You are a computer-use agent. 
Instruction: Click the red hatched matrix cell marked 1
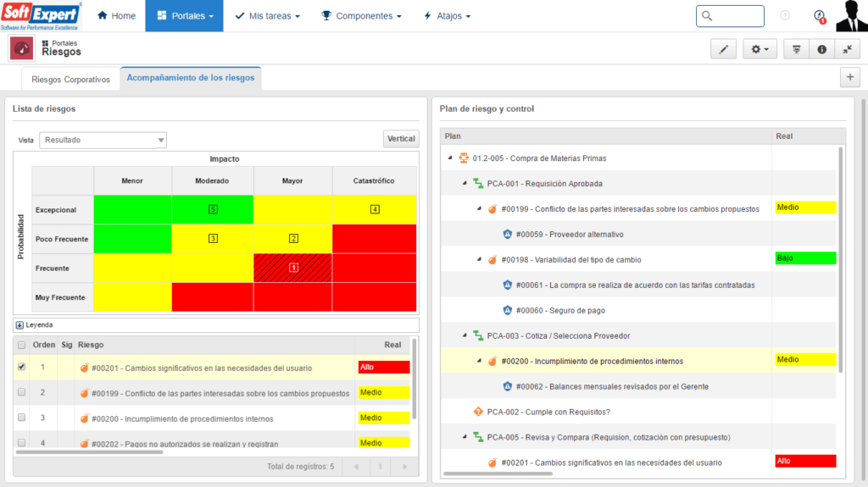click(x=294, y=268)
